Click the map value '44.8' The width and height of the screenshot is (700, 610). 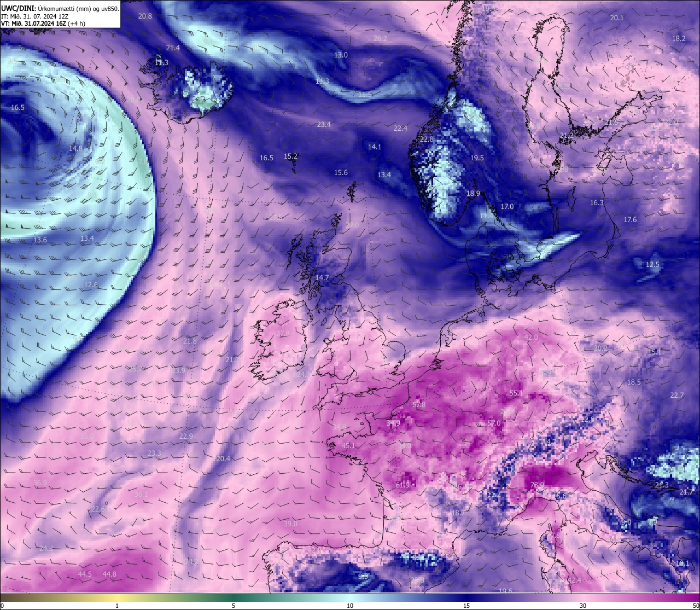[109, 574]
